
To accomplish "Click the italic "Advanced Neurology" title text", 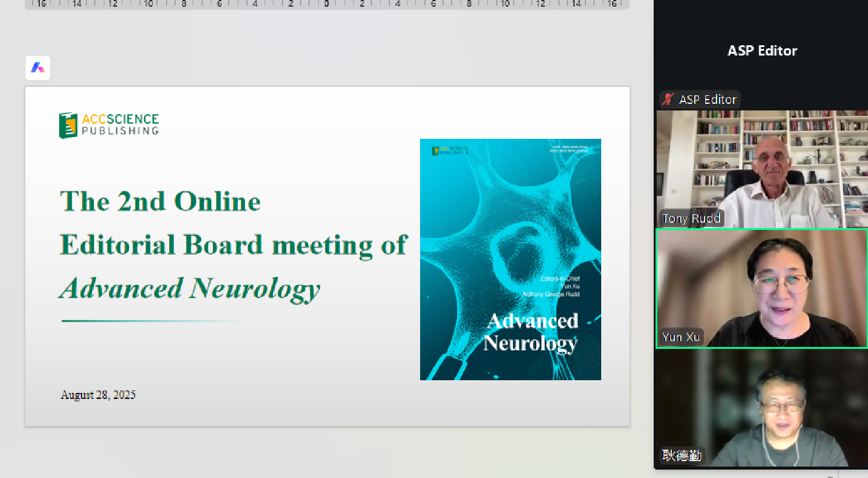I will pyautogui.click(x=190, y=288).
